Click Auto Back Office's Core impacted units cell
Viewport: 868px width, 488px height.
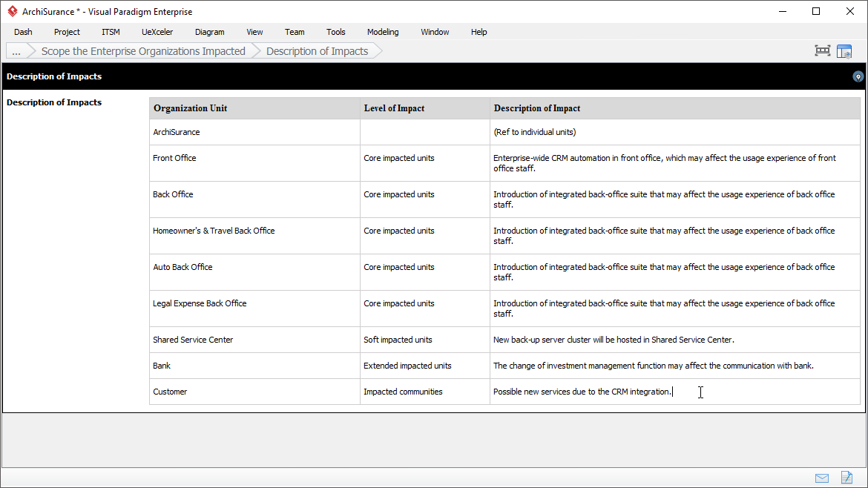tap(424, 272)
